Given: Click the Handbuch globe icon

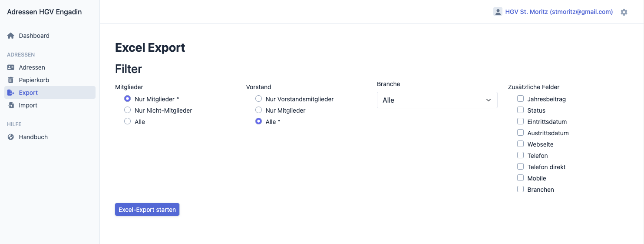Looking at the screenshot, I should 11,137.
